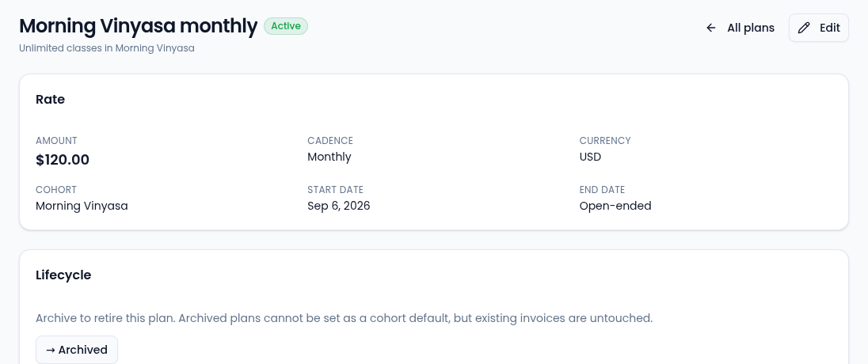Viewport: 868px width, 364px height.
Task: Move plan to Archived status
Action: click(77, 350)
